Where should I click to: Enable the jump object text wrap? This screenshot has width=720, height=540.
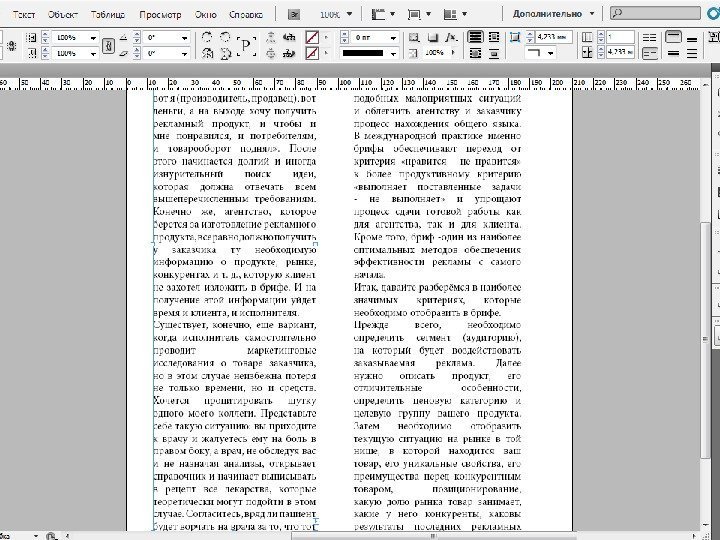[494, 54]
